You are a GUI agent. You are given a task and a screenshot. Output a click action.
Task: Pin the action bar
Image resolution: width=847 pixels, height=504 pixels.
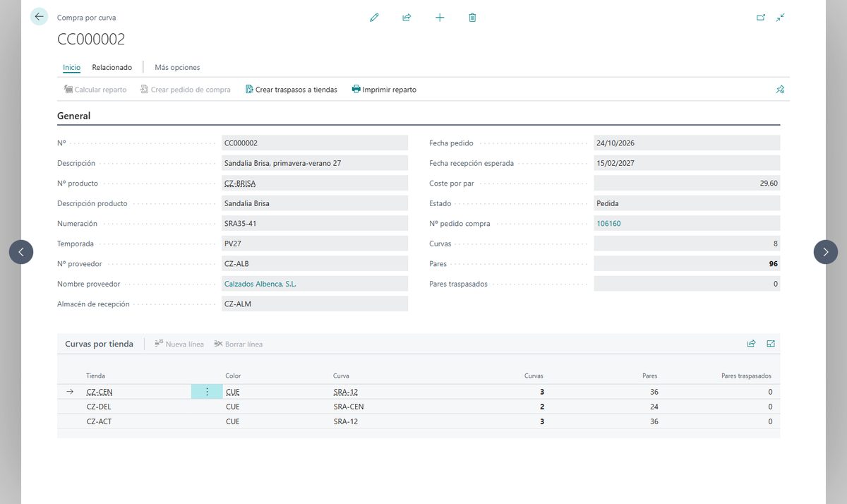point(780,90)
